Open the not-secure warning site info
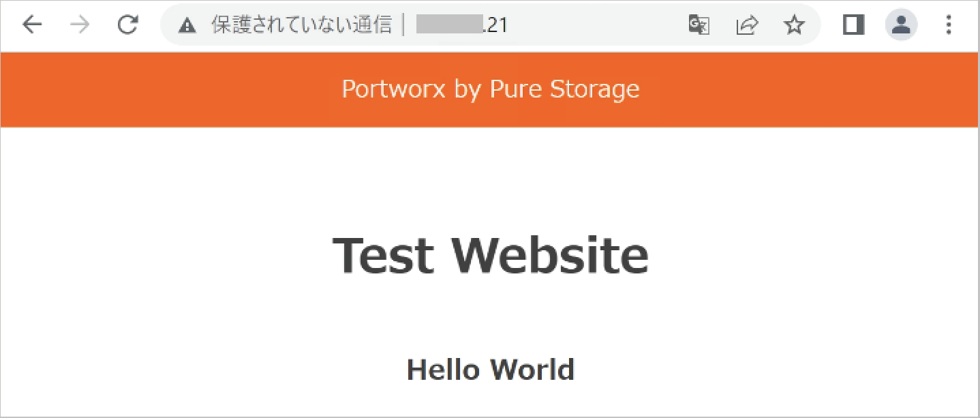The image size is (980, 418). click(x=187, y=26)
